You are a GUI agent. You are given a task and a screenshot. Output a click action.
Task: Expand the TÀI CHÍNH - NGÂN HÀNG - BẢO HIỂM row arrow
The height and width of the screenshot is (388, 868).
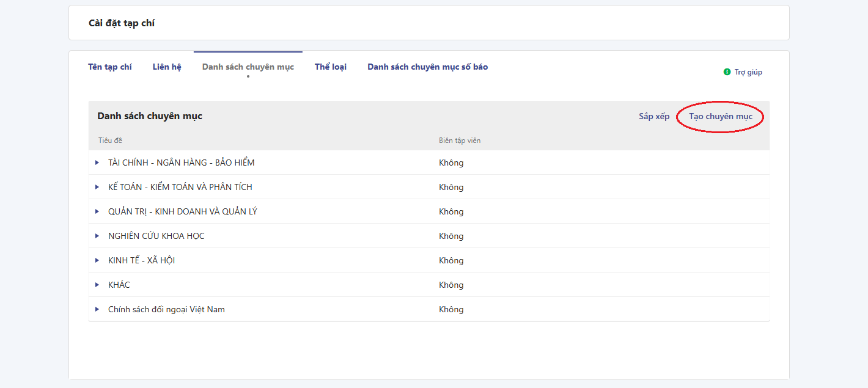[97, 163]
